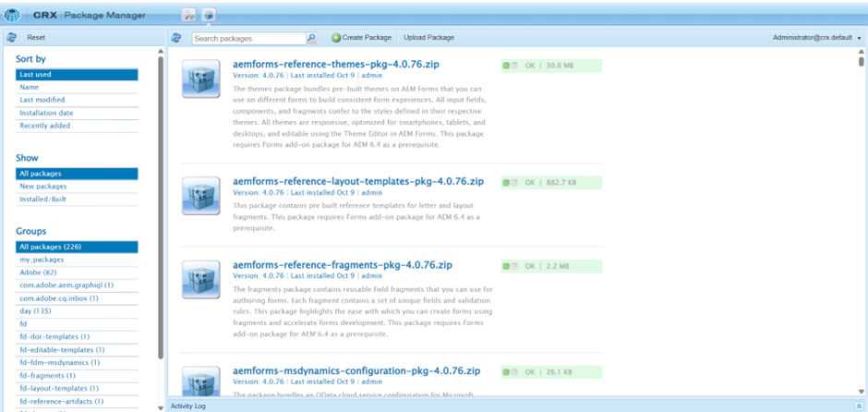Click the Create Package button

[361, 38]
